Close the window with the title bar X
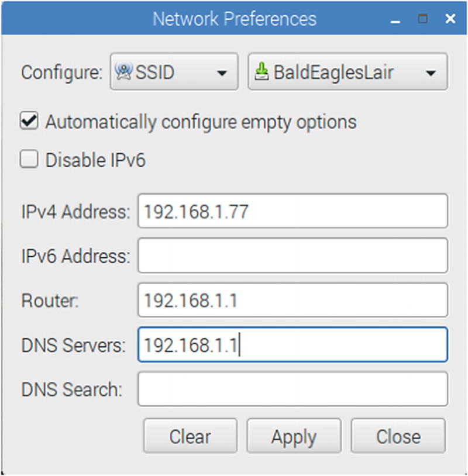This screenshot has height=476, width=468. [450, 19]
